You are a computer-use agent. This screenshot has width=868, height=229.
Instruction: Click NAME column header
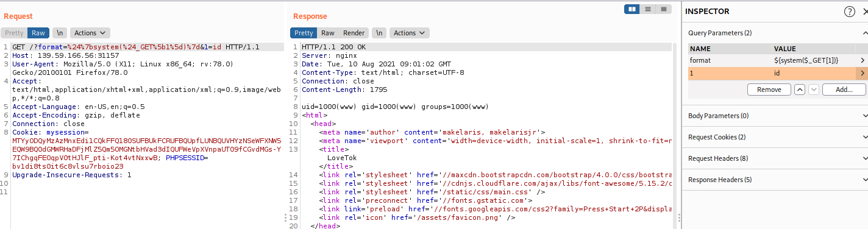click(700, 49)
